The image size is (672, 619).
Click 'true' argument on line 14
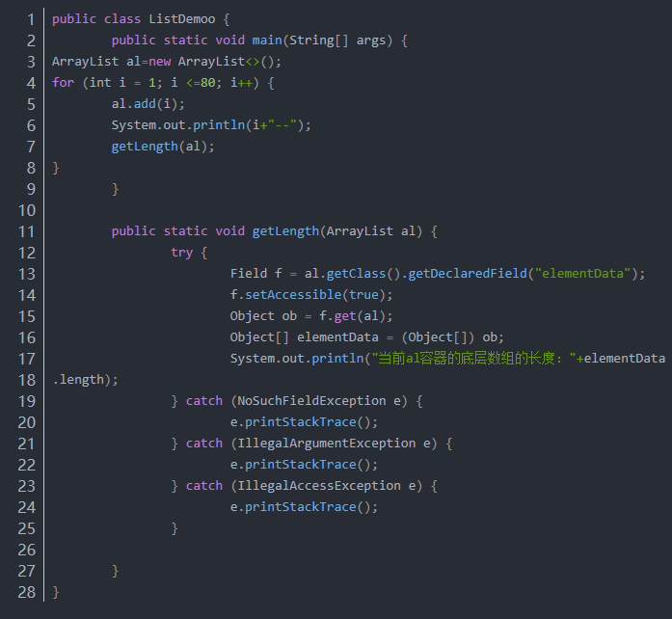pyautogui.click(x=363, y=295)
